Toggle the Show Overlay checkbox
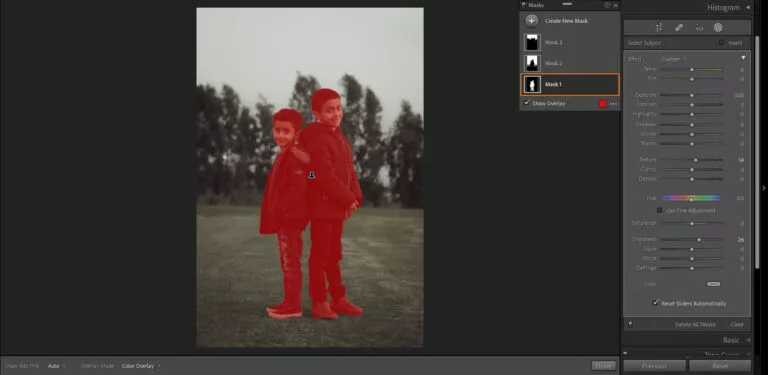The image size is (768, 375). click(527, 103)
